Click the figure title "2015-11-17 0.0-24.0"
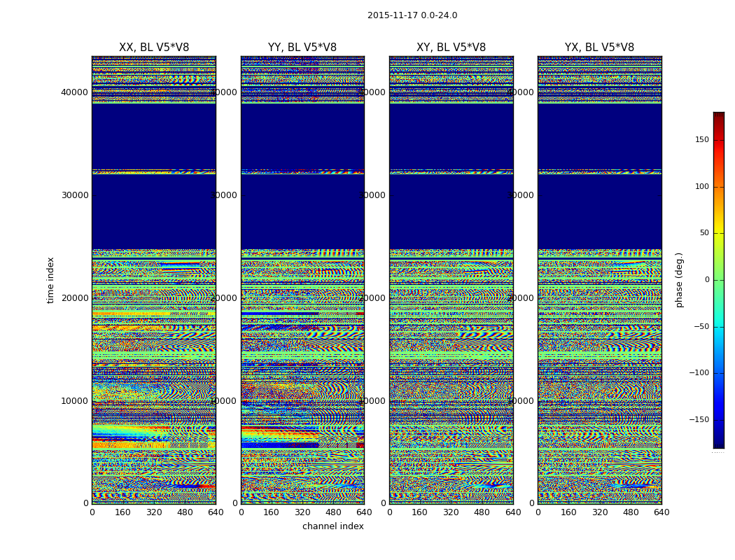The height and width of the screenshot is (560, 735). tap(412, 15)
